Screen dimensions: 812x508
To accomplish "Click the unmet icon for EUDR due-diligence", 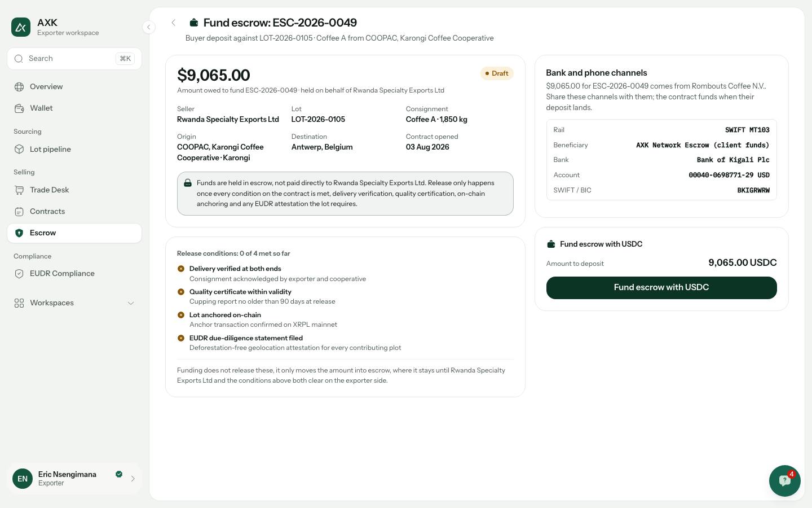I will [181, 338].
